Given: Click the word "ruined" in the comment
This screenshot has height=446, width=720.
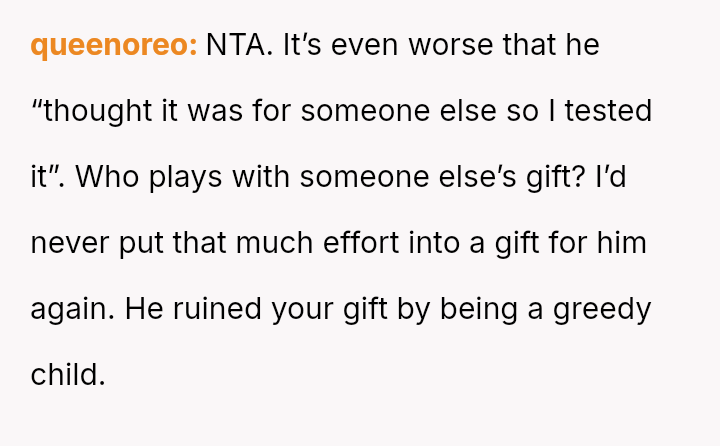Looking at the screenshot, I should (217, 309).
